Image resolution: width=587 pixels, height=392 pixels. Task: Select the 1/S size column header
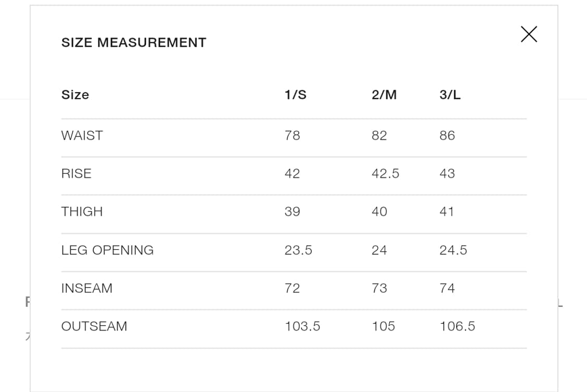295,95
